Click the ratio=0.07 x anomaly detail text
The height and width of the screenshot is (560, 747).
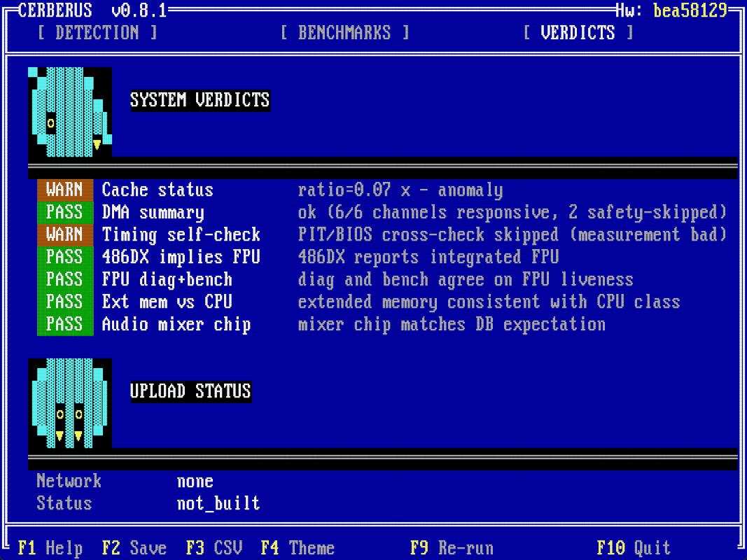pyautogui.click(x=400, y=190)
